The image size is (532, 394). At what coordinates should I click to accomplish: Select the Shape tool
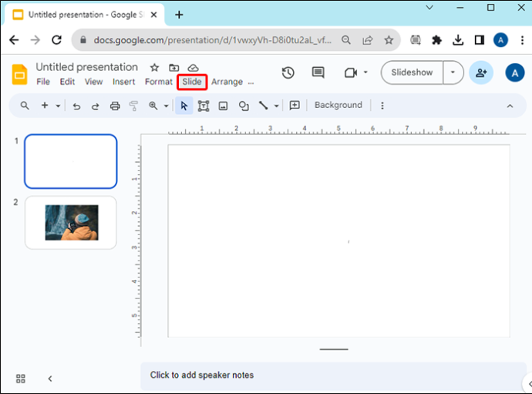244,106
